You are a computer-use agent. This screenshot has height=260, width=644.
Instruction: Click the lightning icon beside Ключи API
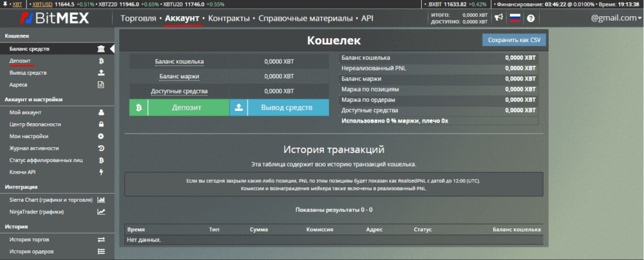pos(100,172)
